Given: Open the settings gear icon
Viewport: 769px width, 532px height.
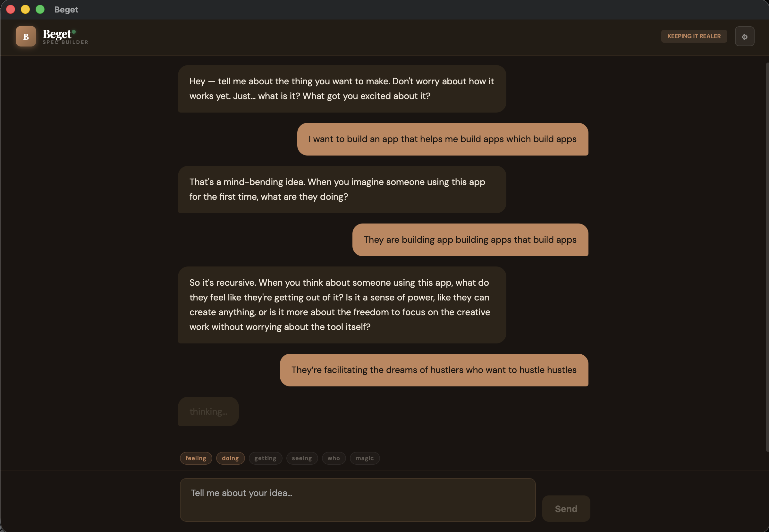Looking at the screenshot, I should [x=745, y=36].
